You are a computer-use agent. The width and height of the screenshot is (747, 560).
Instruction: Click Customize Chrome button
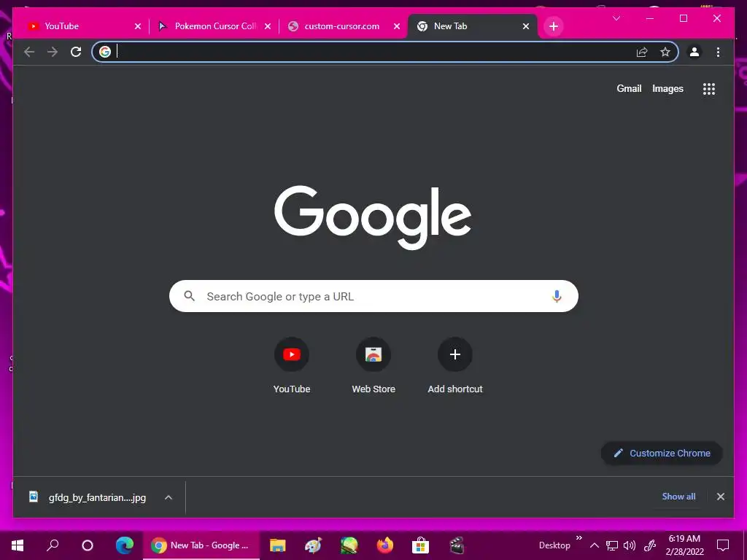[662, 454]
